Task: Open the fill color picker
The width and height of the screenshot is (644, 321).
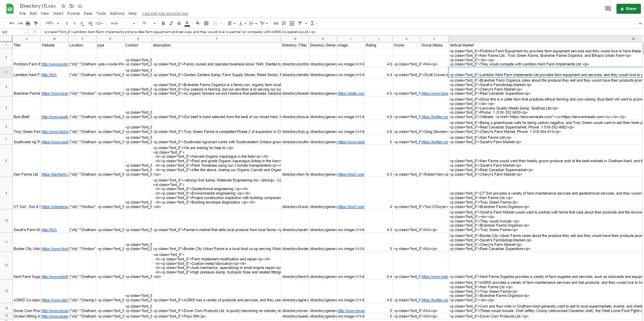Action: point(198,23)
